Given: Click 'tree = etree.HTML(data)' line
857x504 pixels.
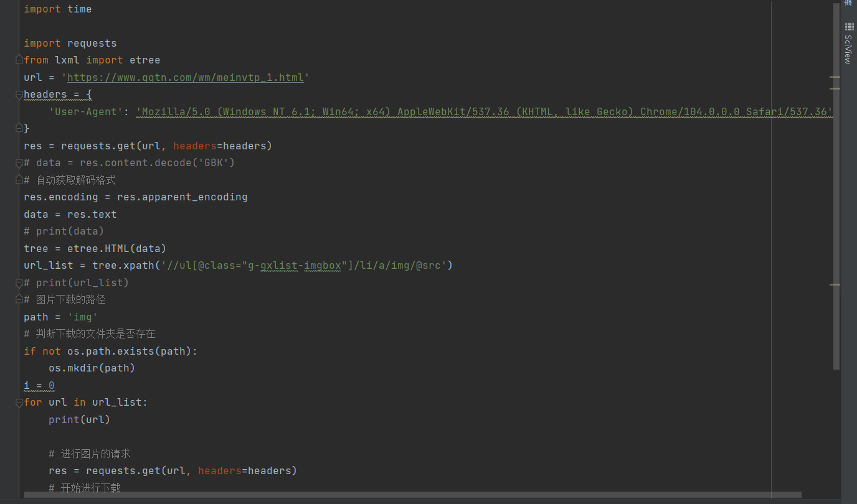Looking at the screenshot, I should (x=95, y=249).
